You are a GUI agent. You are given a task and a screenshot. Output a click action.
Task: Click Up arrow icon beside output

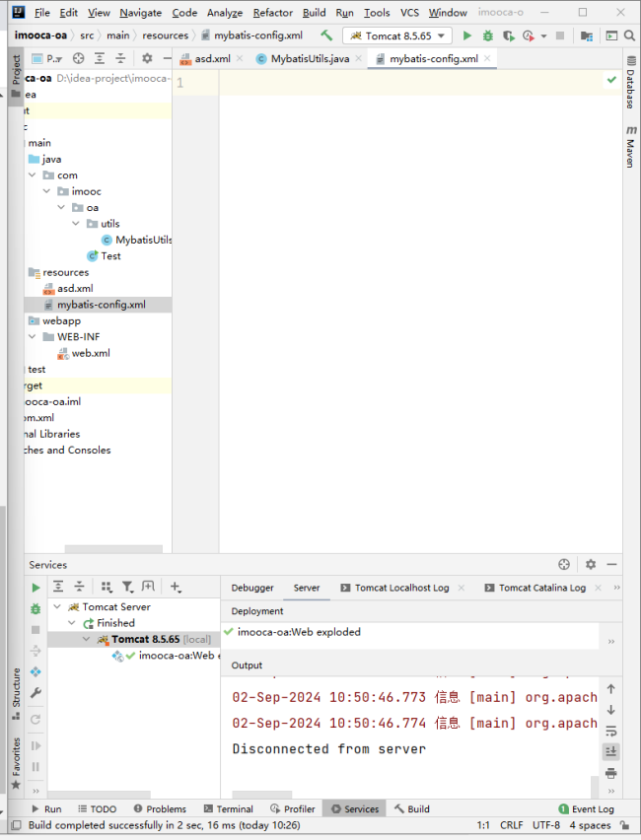coord(611,689)
